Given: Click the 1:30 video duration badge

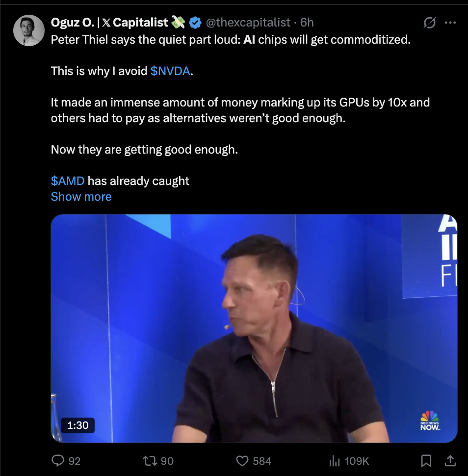Looking at the screenshot, I should tap(78, 425).
